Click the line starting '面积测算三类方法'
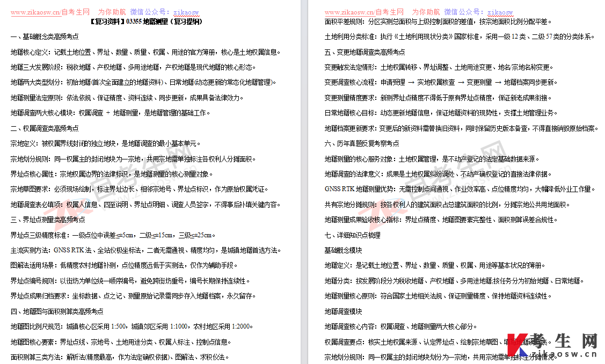The height and width of the screenshot is (364, 605). coord(120,357)
